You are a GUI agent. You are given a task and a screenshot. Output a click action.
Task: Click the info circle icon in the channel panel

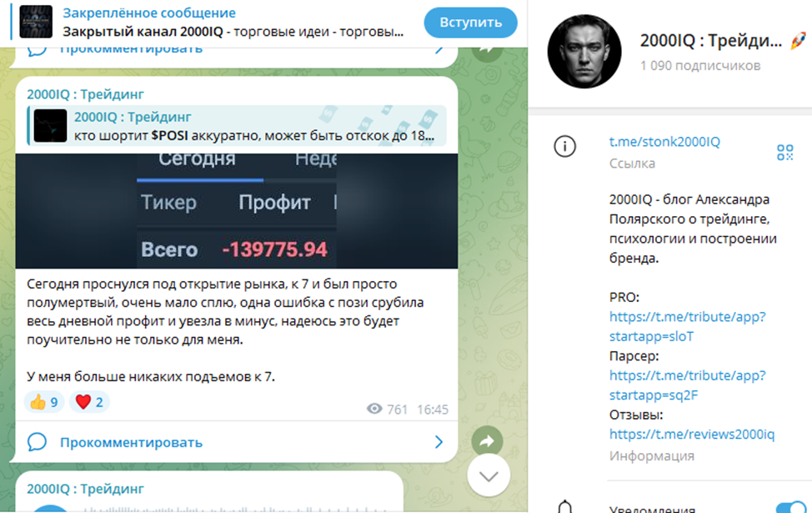[x=564, y=147]
